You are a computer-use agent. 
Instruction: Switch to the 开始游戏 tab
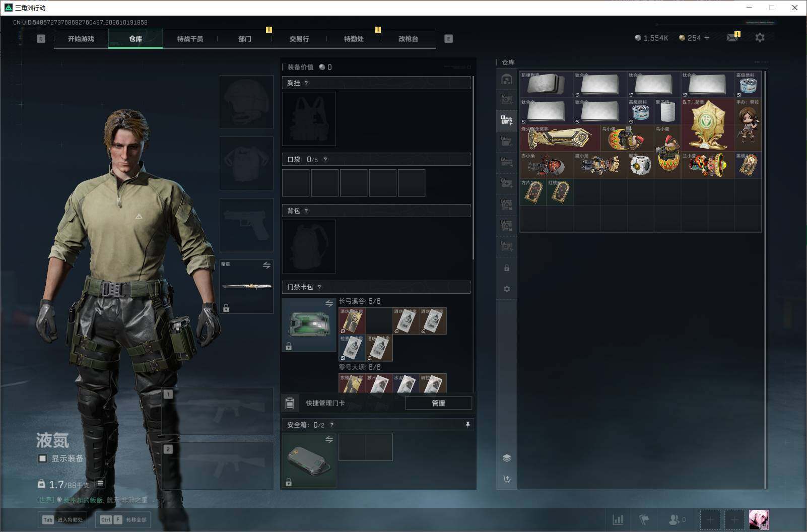pos(81,39)
